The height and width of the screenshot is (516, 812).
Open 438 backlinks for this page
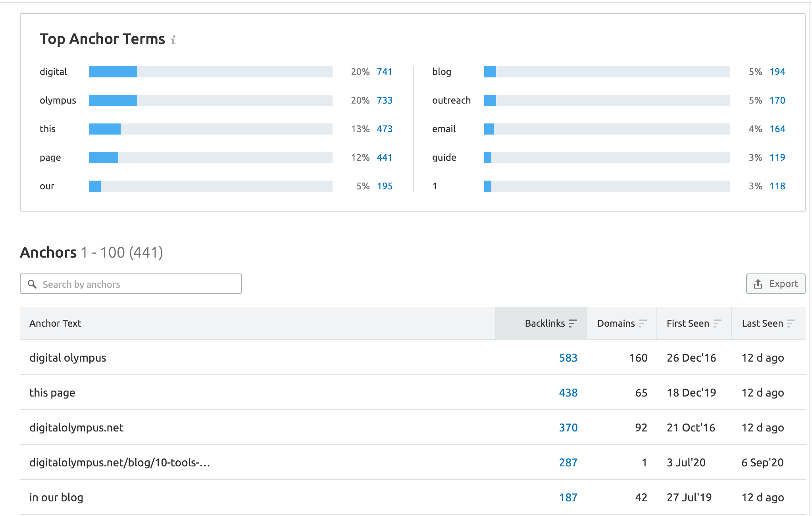click(568, 393)
